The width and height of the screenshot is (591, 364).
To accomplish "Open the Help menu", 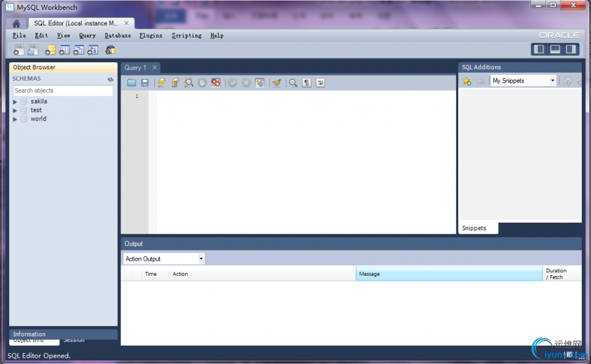I will pyautogui.click(x=217, y=35).
